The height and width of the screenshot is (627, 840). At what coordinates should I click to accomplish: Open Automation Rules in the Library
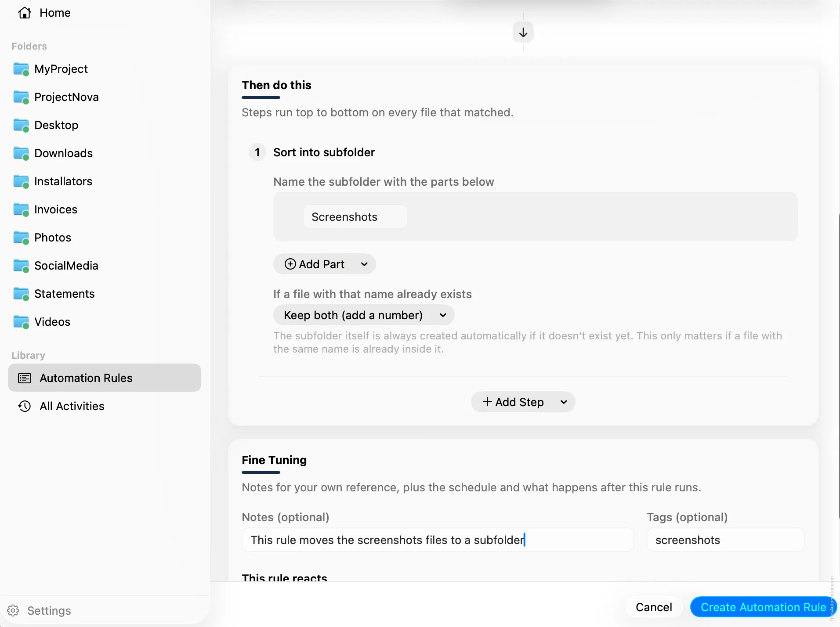[105, 378]
